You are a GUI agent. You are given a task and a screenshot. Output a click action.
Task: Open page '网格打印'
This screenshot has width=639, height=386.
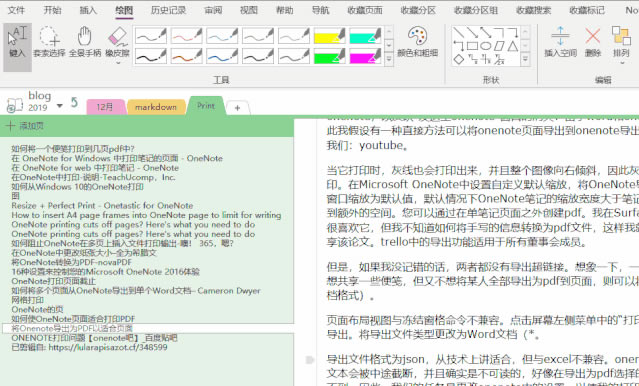(27, 300)
